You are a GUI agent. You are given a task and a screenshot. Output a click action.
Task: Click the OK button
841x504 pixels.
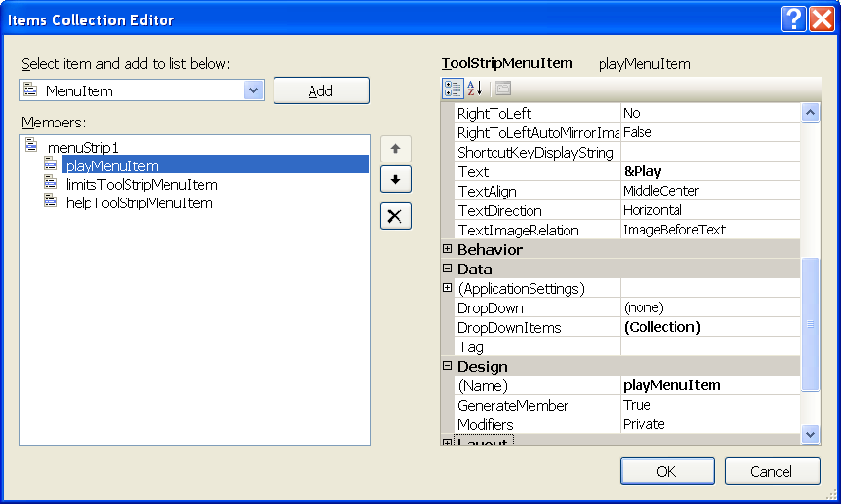(667, 471)
